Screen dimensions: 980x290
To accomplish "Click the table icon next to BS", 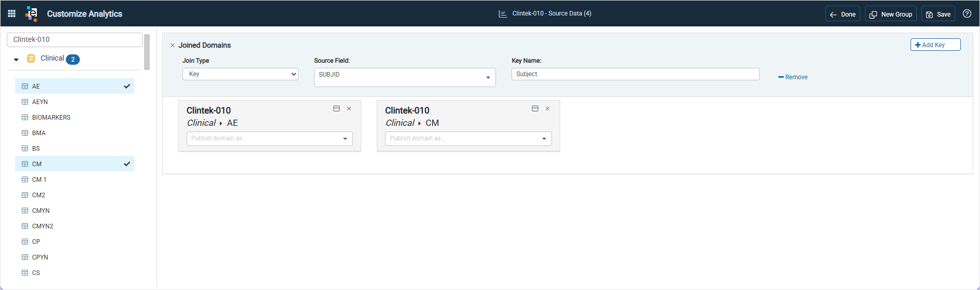I will (x=25, y=149).
